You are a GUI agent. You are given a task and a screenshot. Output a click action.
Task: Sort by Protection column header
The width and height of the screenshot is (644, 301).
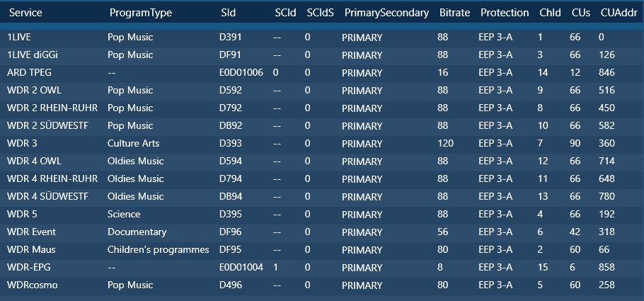(505, 13)
